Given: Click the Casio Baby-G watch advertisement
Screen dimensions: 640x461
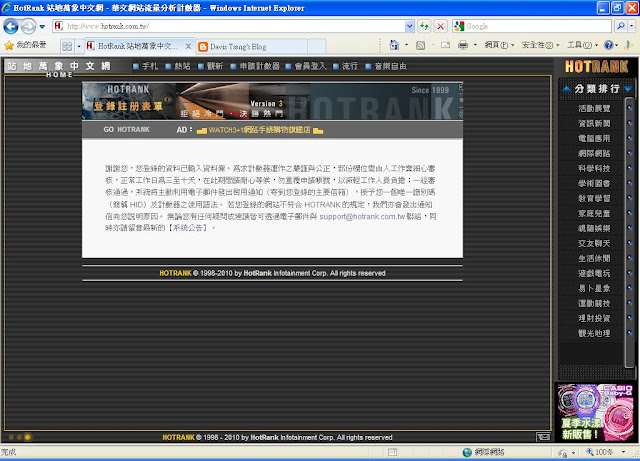Looking at the screenshot, I should tap(596, 412).
